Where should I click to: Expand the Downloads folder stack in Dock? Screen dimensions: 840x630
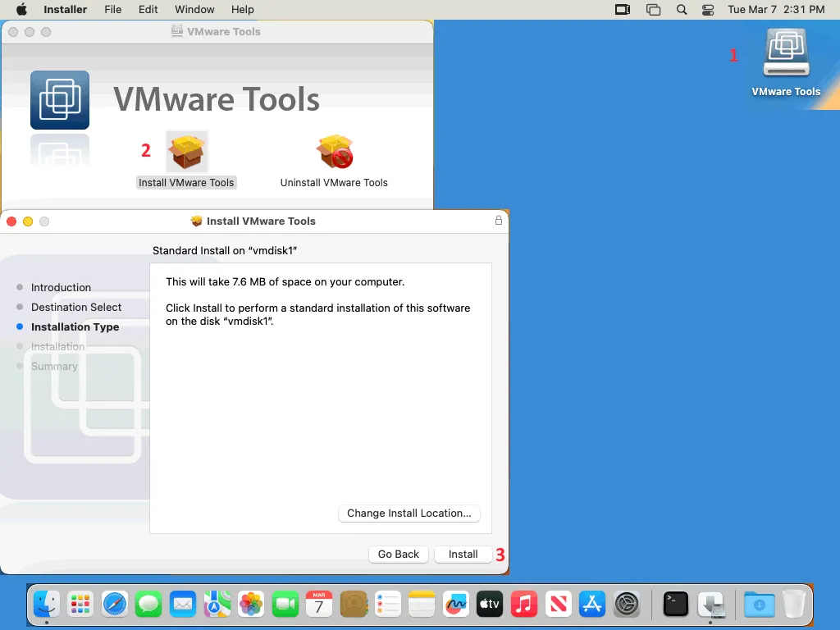click(x=760, y=605)
